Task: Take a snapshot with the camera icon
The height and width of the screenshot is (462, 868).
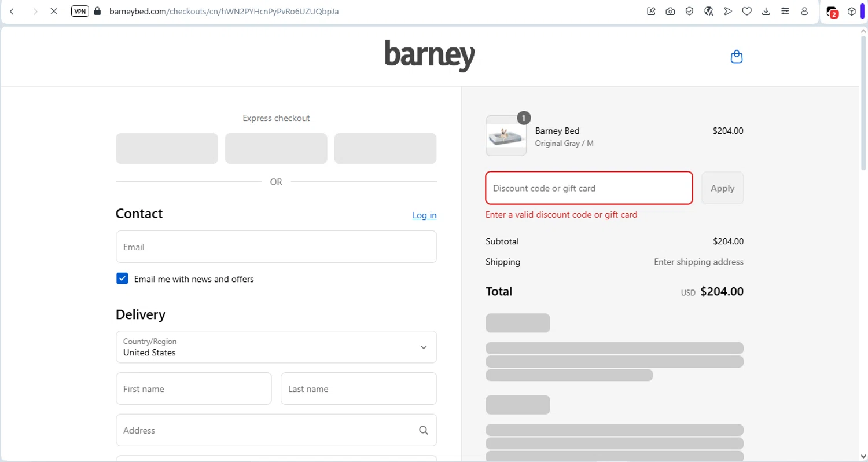Action: click(x=670, y=11)
